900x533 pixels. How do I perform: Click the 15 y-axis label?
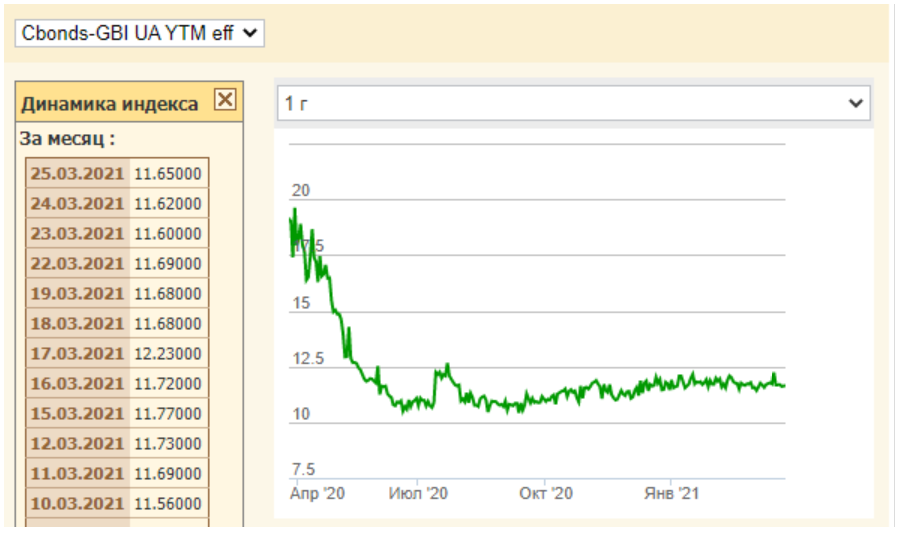click(x=301, y=303)
